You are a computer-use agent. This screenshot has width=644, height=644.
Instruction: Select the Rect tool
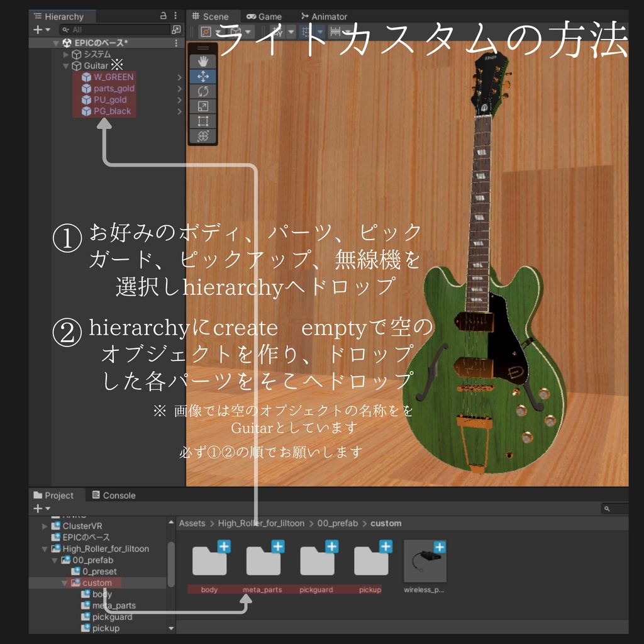coord(203,121)
